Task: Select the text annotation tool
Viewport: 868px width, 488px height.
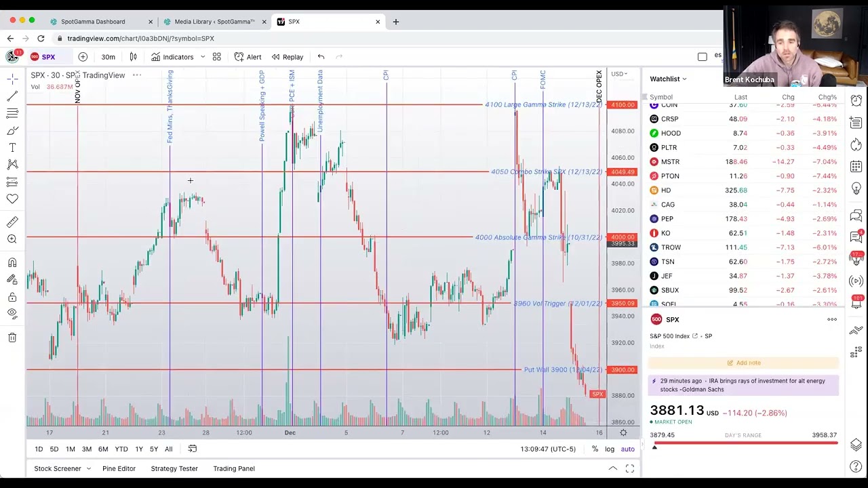Action: (12, 147)
